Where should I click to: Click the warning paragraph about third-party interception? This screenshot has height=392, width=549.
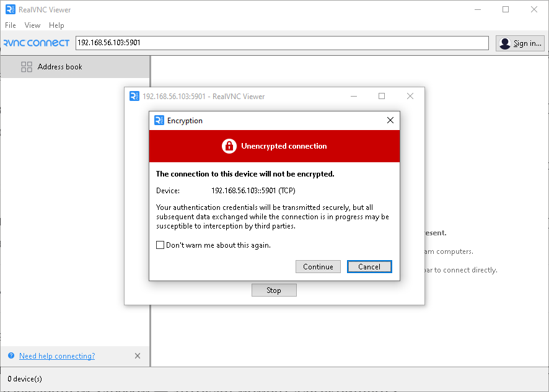tap(273, 217)
